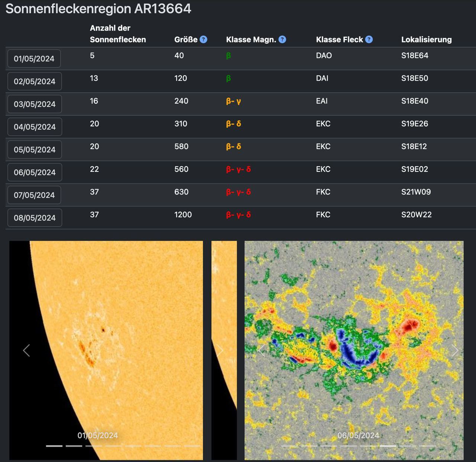Select the last slide indicator on magnetogram carousel
Image resolution: width=476 pixels, height=462 pixels.
(428, 446)
